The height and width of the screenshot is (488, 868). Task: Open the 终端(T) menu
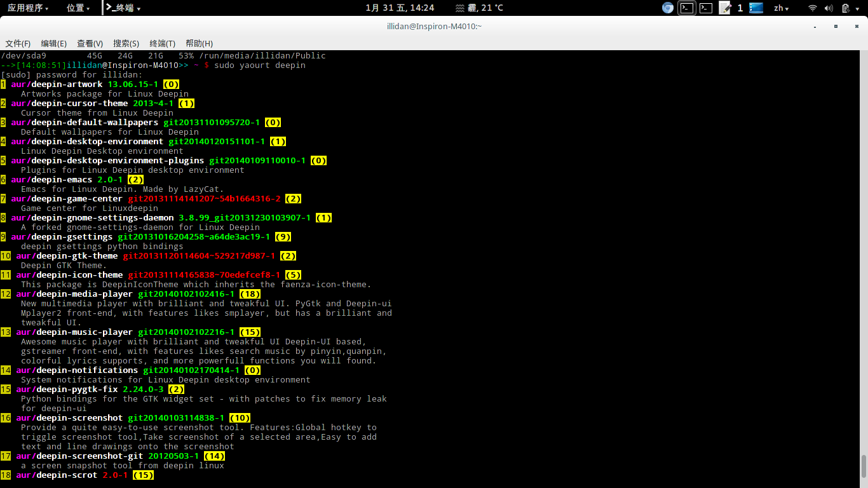[x=162, y=43]
